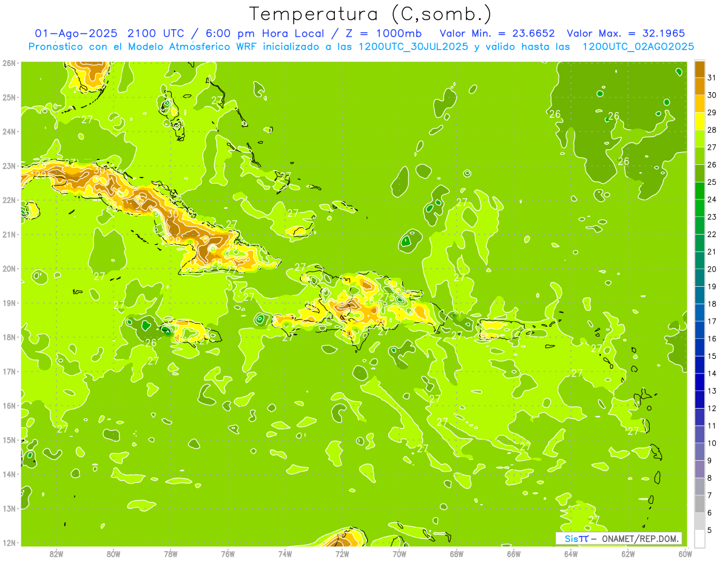Click the color scale band between 27 and 28

coord(699,138)
